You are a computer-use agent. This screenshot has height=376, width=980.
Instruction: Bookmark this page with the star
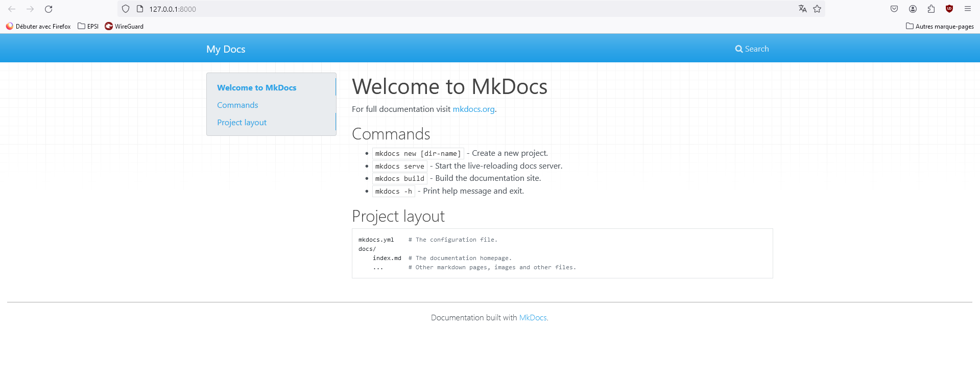click(817, 9)
